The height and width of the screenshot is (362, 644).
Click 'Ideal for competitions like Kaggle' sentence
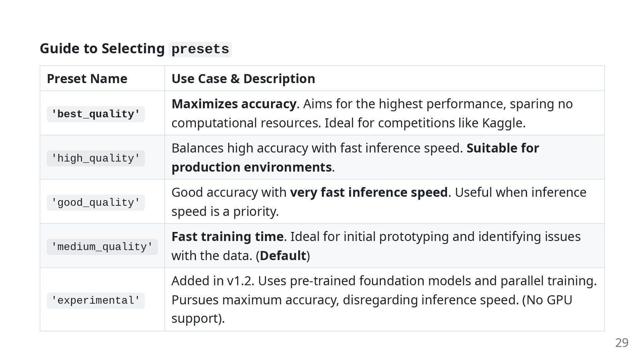click(x=425, y=123)
